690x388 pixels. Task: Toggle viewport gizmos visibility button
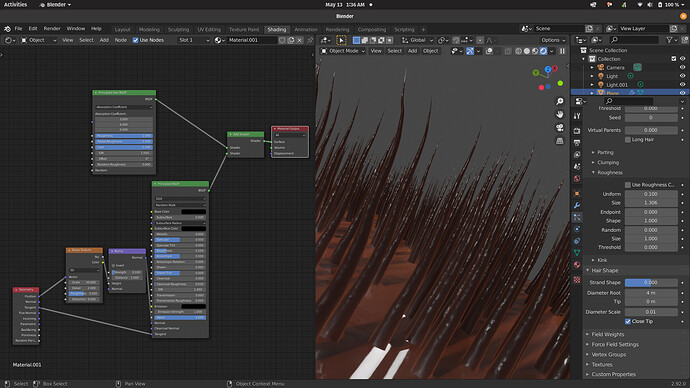click(470, 51)
